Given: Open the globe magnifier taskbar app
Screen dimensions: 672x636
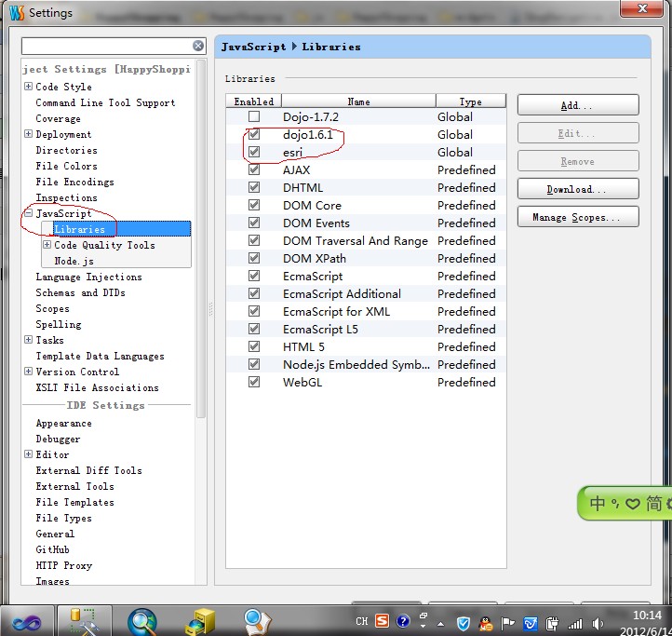Looking at the screenshot, I should (x=142, y=622).
